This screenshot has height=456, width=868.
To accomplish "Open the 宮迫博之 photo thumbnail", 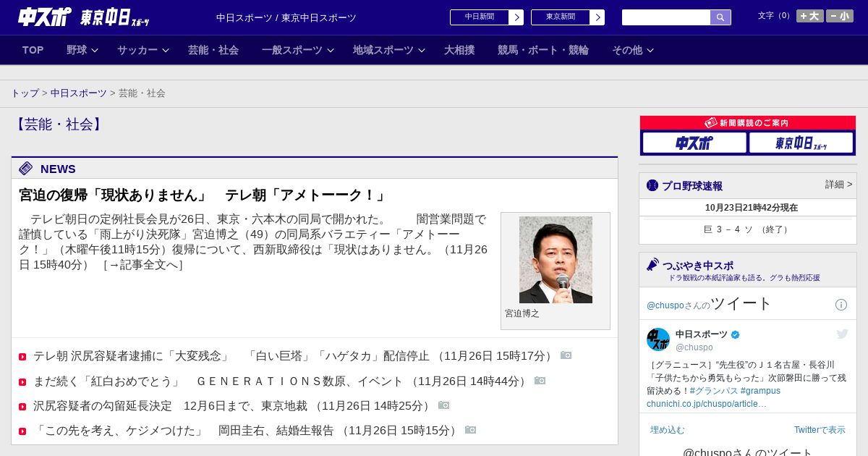I will click(x=556, y=260).
